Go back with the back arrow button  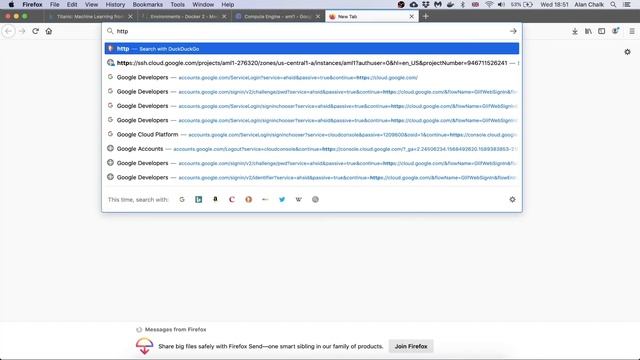[9, 31]
